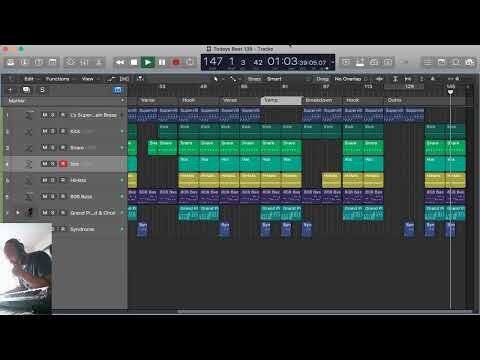Click the Kick track icon
Image resolution: width=480 pixels, height=360 pixels.
tap(29, 132)
